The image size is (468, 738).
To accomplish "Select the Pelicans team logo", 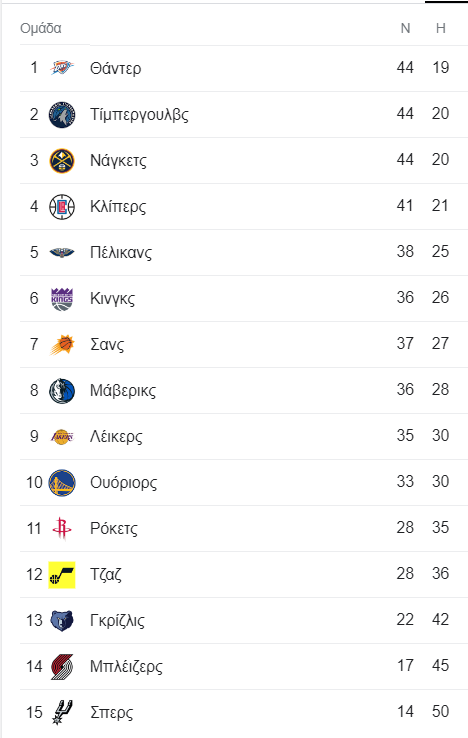I will (62, 253).
